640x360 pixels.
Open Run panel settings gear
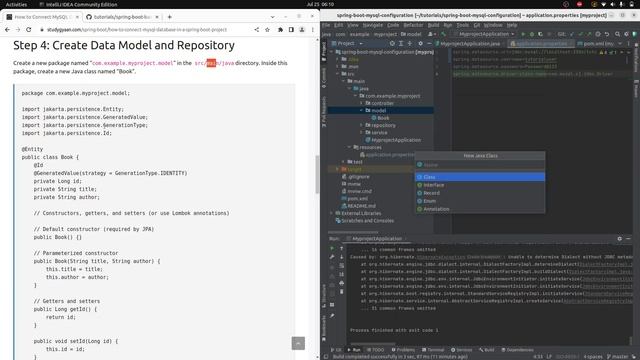click(x=620, y=239)
